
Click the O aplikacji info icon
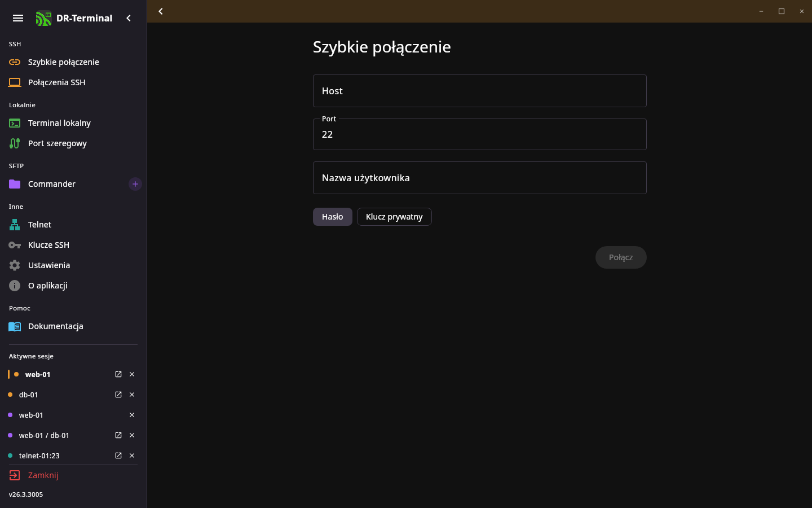(x=15, y=286)
